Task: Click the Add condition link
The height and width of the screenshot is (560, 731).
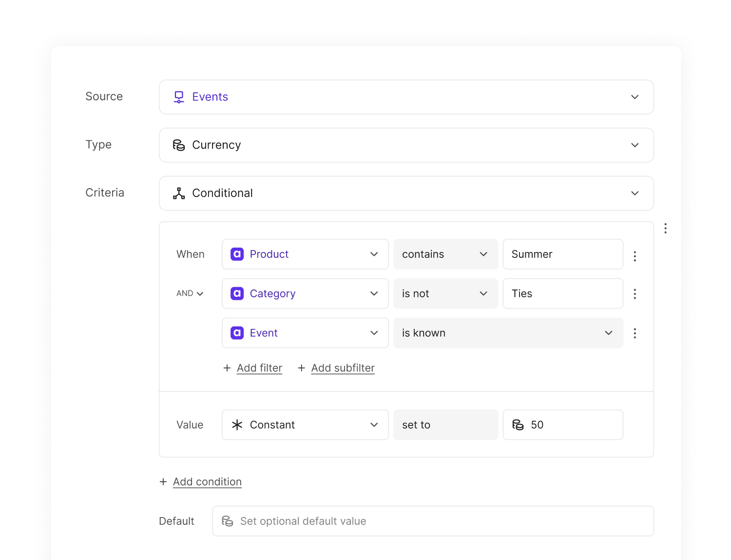Action: (207, 482)
